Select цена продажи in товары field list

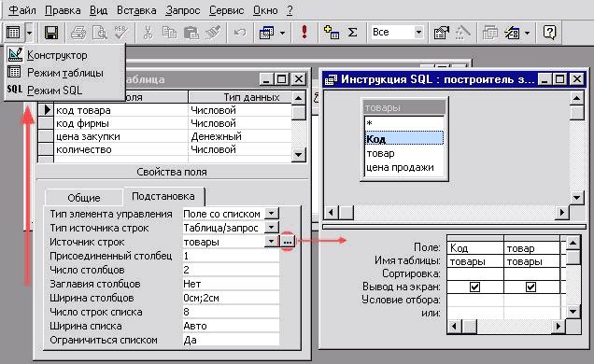click(404, 167)
